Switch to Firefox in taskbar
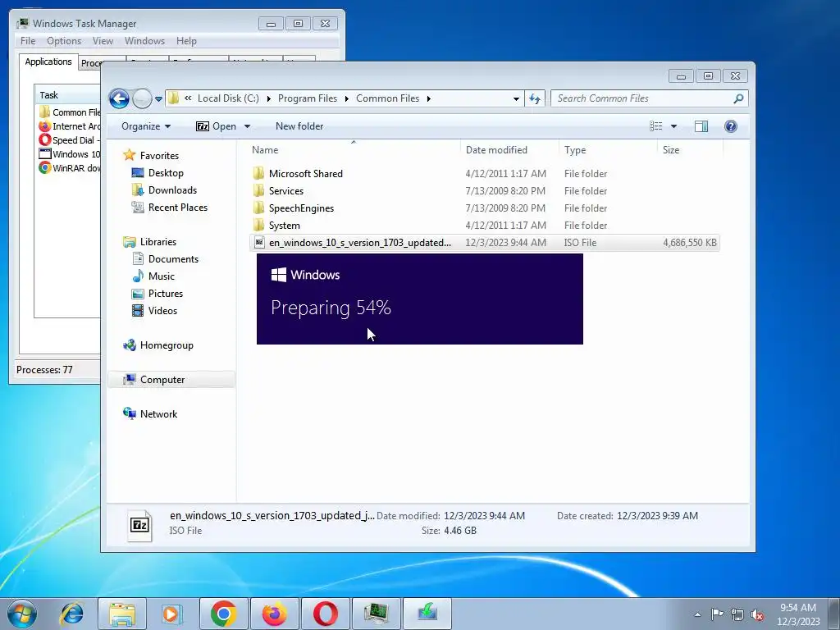The width and height of the screenshot is (840, 630). point(274,614)
